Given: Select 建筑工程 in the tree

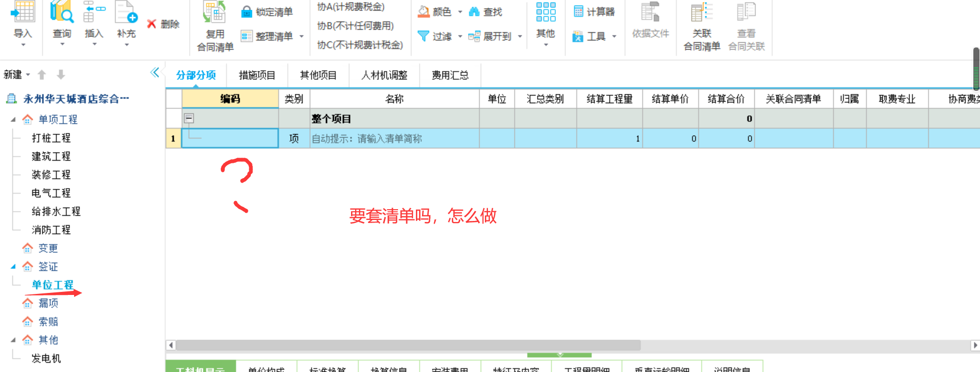Looking at the screenshot, I should click(x=51, y=156).
